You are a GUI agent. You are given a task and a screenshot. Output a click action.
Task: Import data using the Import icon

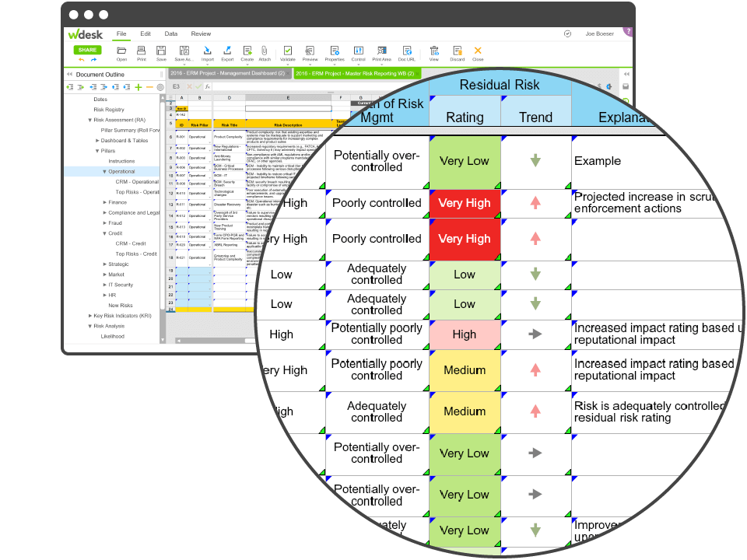tap(206, 50)
